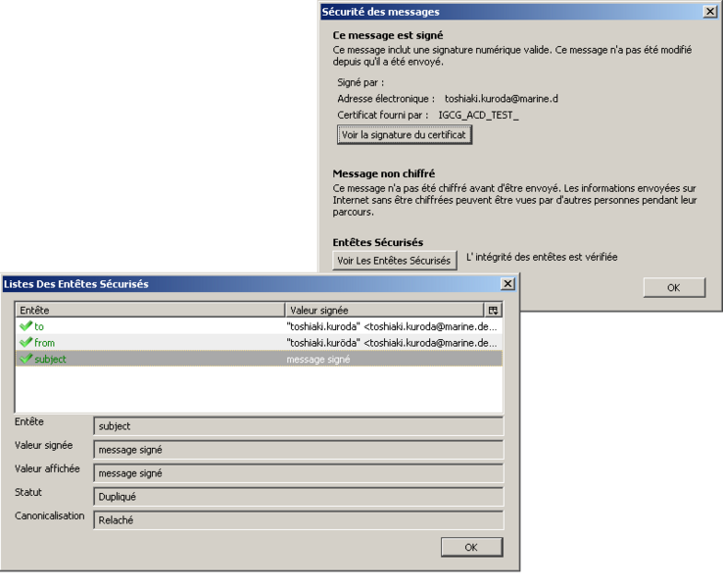Click the 'Valeur affichée' label
This screenshot has width=723, height=588.
click(47, 468)
